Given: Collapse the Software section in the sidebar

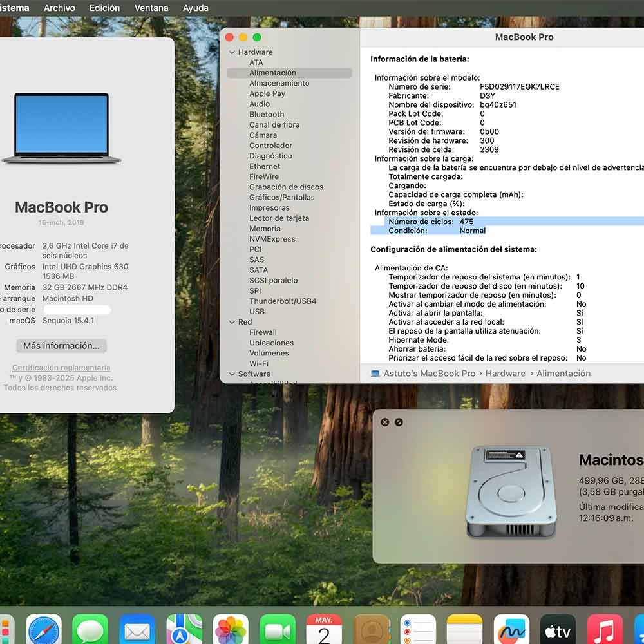Looking at the screenshot, I should (x=232, y=374).
